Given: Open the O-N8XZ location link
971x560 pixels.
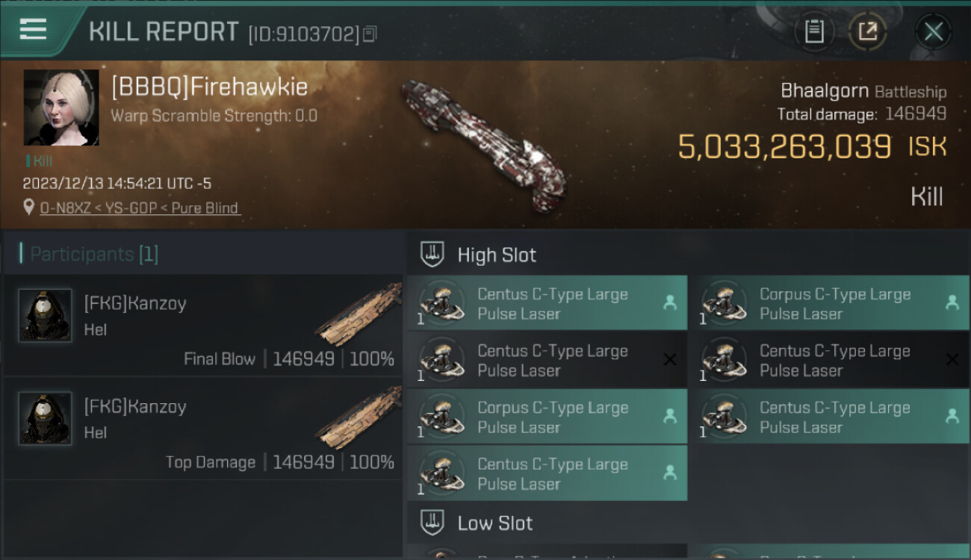Looking at the screenshot, I should (140, 208).
